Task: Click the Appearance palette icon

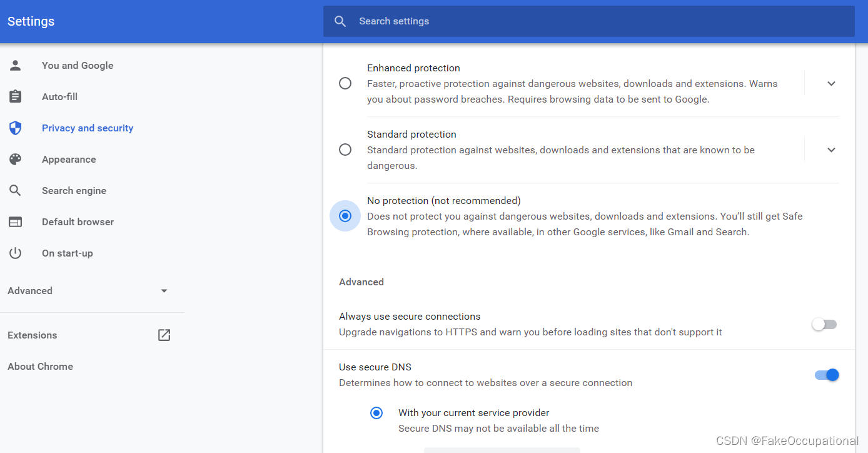Action: [16, 159]
